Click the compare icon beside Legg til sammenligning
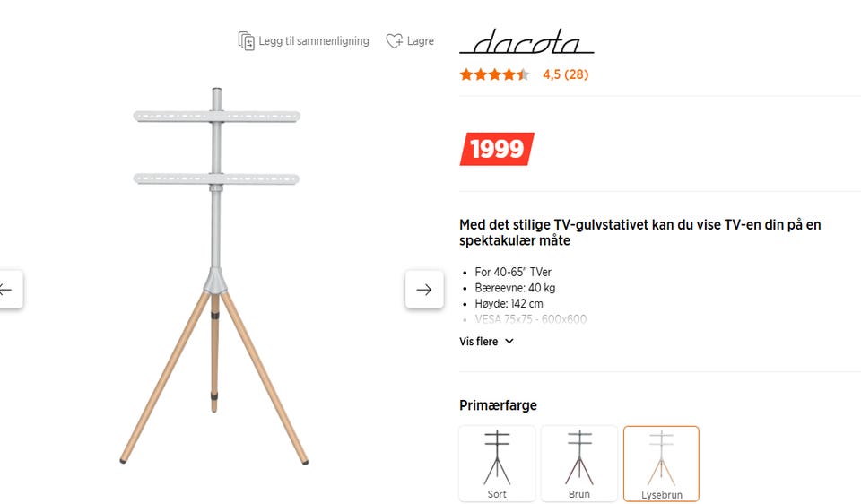This screenshot has width=861, height=504. tap(246, 40)
